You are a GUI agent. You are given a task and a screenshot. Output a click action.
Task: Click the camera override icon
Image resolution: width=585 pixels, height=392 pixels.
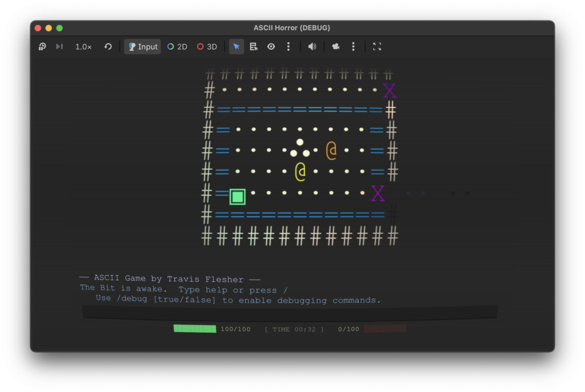(336, 47)
